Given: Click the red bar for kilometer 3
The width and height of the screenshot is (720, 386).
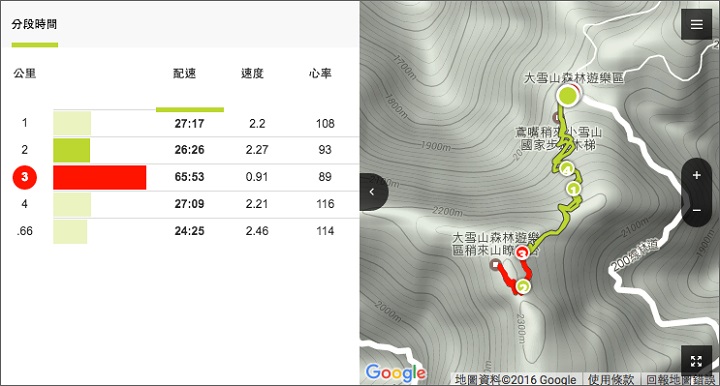Looking at the screenshot, I should coord(100,177).
